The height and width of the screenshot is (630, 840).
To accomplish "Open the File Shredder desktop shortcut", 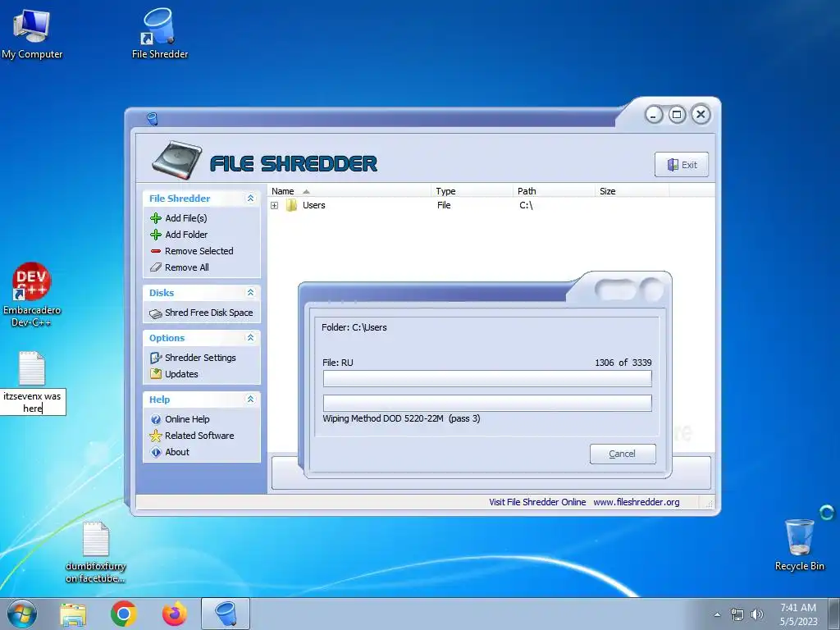I will click(160, 33).
